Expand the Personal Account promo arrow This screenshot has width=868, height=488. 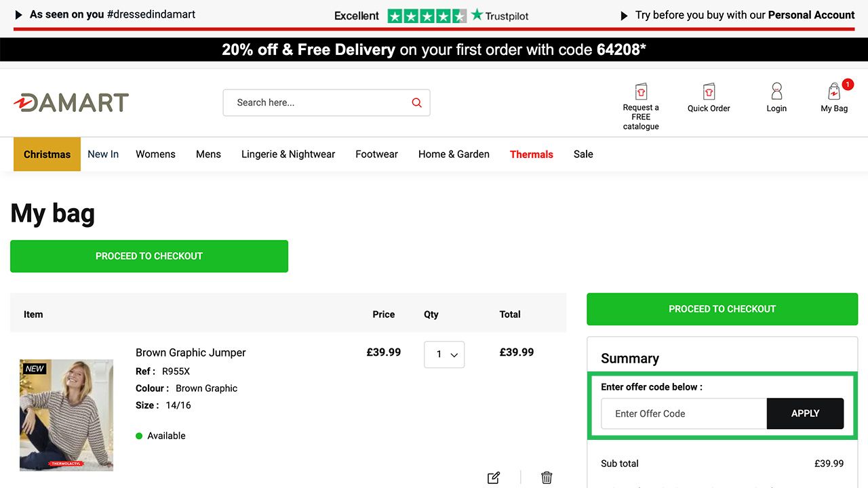(624, 16)
